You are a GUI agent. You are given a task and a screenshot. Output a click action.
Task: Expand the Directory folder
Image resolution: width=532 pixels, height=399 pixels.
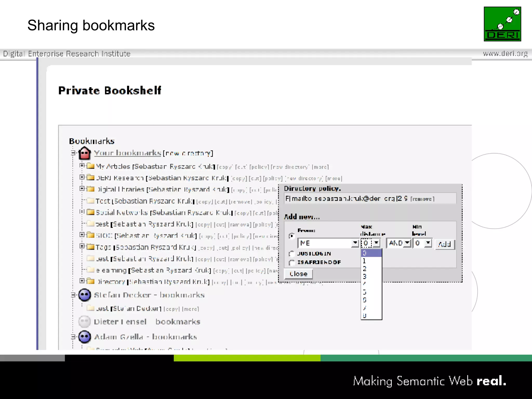point(82,281)
